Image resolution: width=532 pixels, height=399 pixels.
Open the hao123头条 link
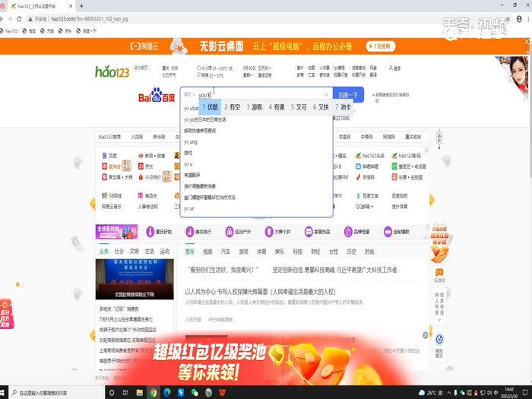[x=370, y=155]
